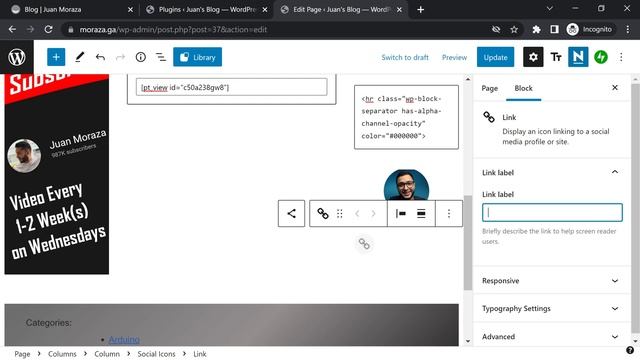Toggle the browser side panel
This screenshot has width=640, height=360.
(x=554, y=29)
